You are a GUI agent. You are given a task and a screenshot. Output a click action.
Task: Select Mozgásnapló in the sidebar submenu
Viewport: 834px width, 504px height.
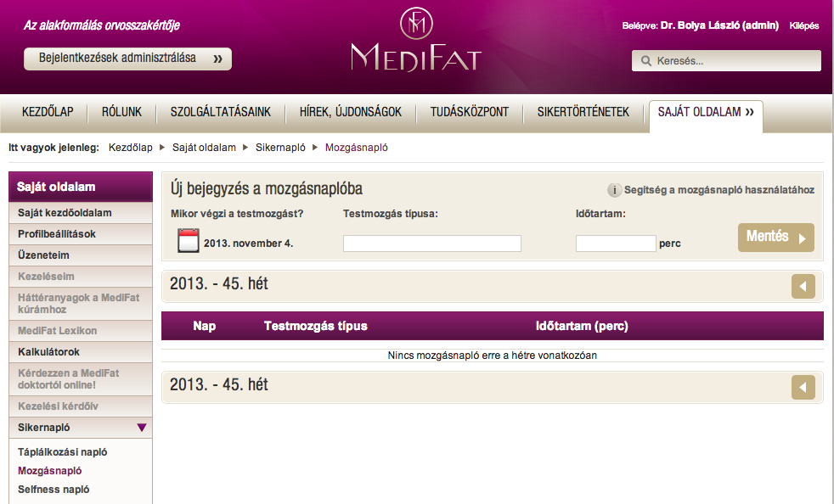click(49, 471)
